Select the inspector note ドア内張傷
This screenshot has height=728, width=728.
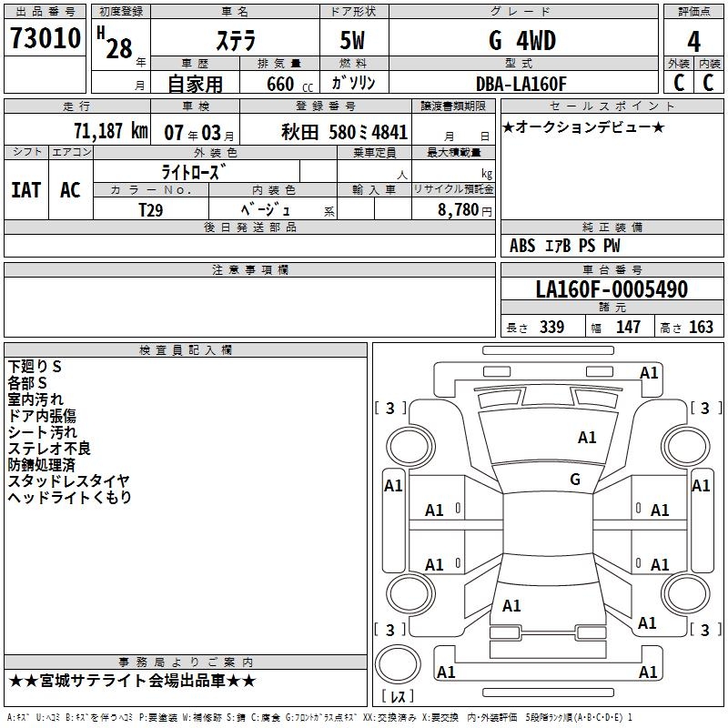pyautogui.click(x=42, y=416)
